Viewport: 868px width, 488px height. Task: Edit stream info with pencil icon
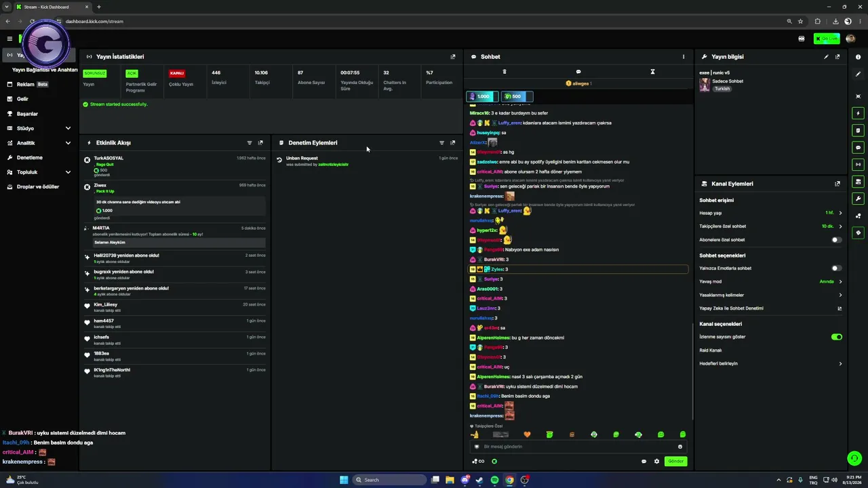(826, 57)
